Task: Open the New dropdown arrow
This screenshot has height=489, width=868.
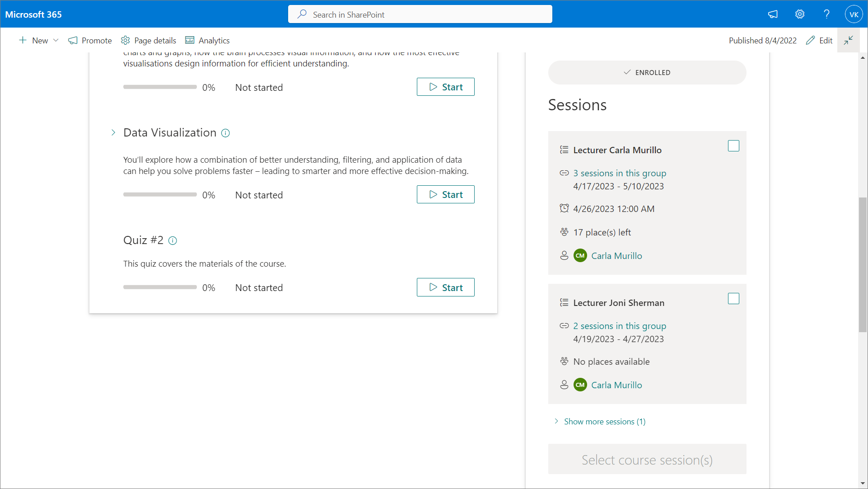Action: click(56, 40)
